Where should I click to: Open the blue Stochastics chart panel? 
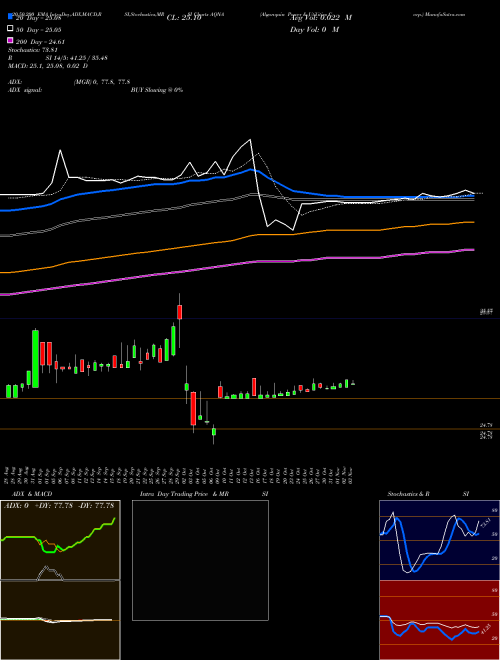coord(439,540)
